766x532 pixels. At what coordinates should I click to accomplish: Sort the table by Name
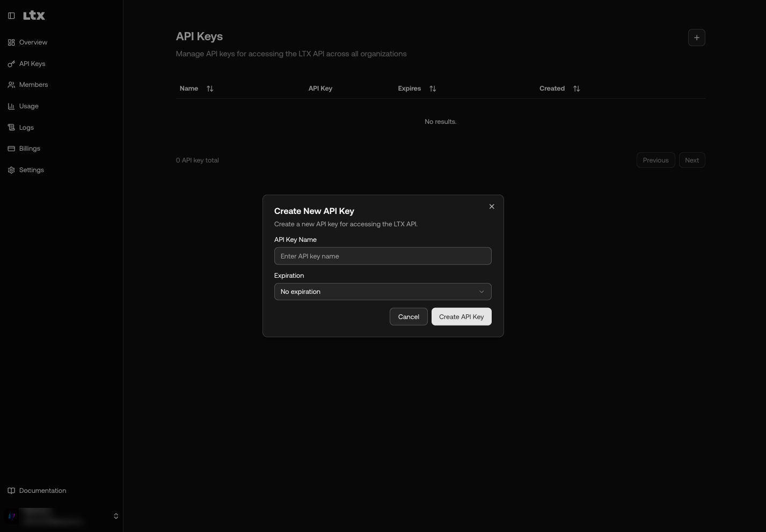(x=210, y=88)
